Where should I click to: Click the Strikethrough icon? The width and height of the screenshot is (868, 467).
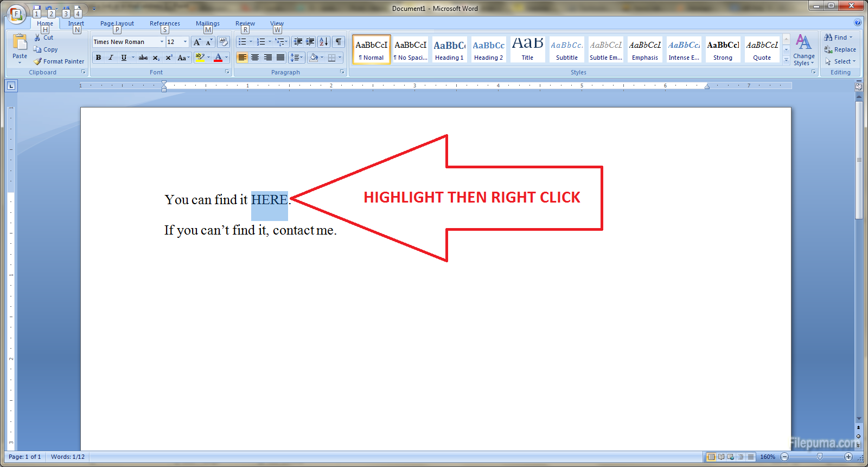click(x=143, y=58)
